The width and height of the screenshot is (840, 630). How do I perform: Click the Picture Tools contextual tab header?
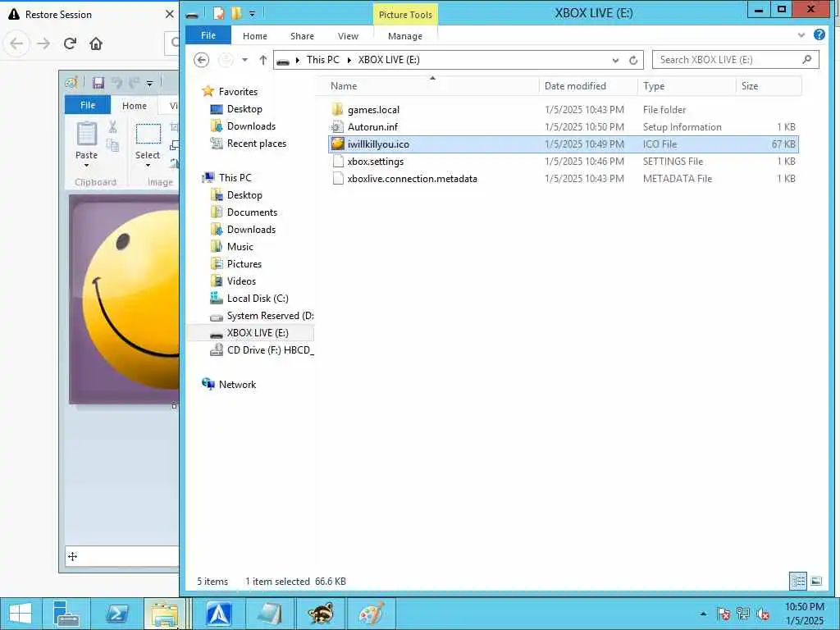(405, 15)
